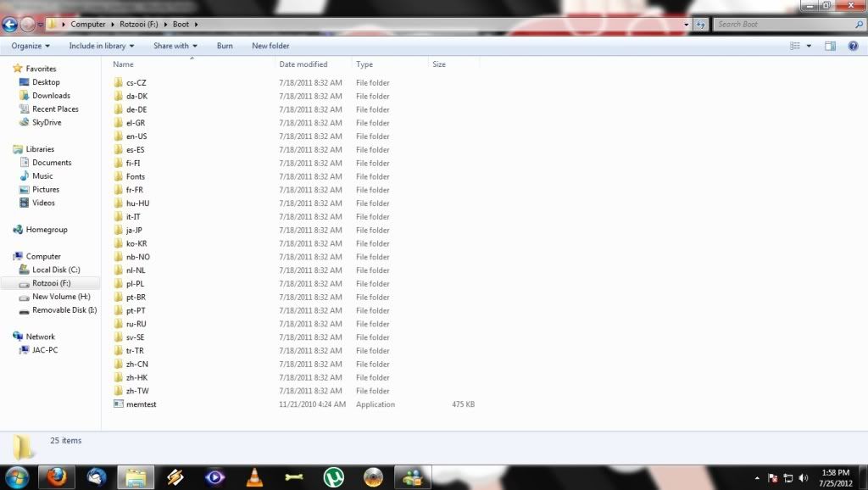This screenshot has width=868, height=490.
Task: Sort by the Size column header
Action: (439, 64)
